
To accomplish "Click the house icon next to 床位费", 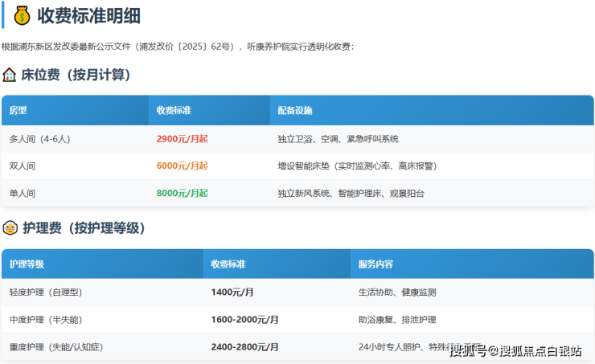I will [10, 75].
